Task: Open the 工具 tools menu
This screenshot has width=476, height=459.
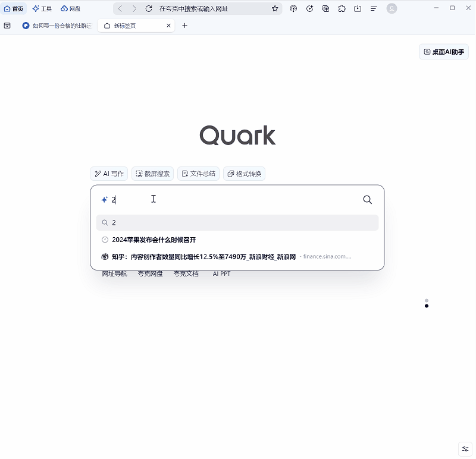Action: (42, 9)
